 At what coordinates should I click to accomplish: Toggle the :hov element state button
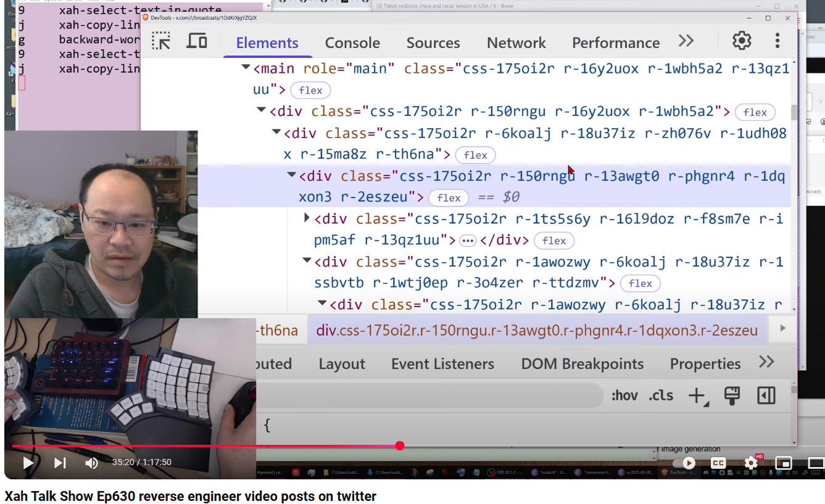tap(624, 395)
